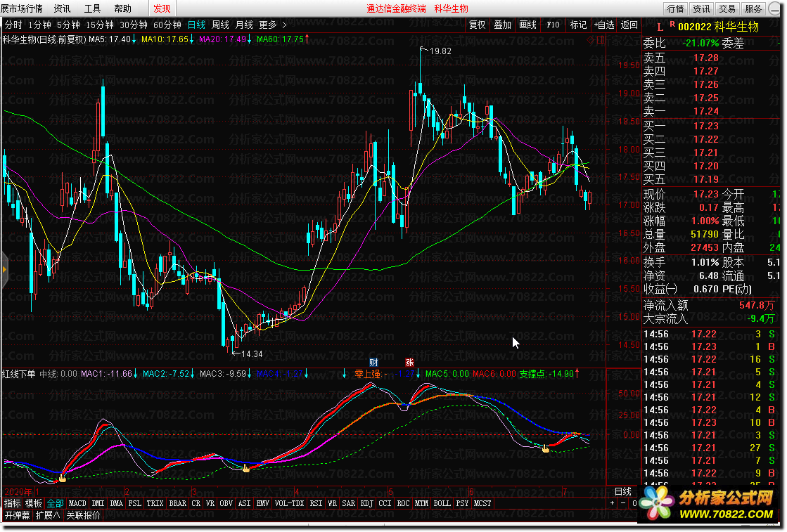Screen dimensions: 787x532
Task: Switch indicator to OBV
Action: [226, 503]
